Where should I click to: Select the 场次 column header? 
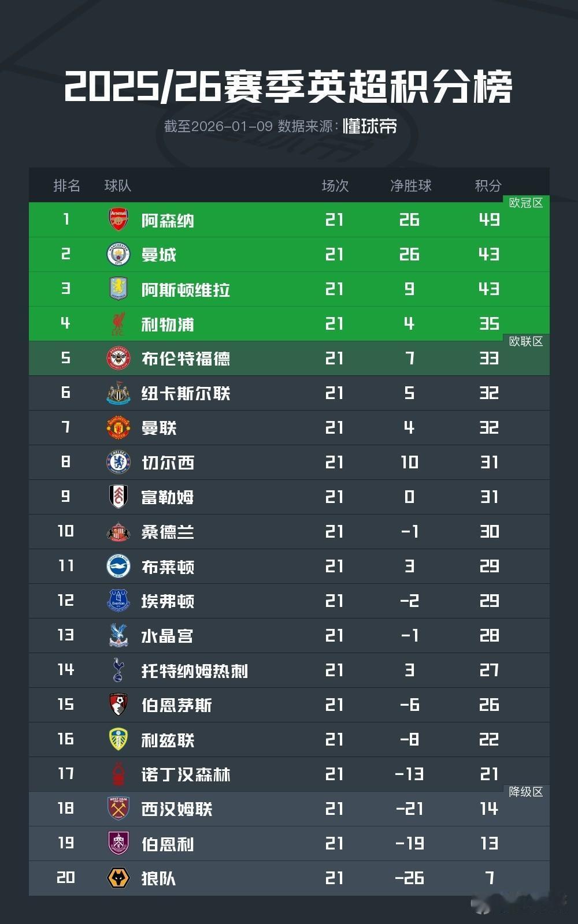pos(335,185)
